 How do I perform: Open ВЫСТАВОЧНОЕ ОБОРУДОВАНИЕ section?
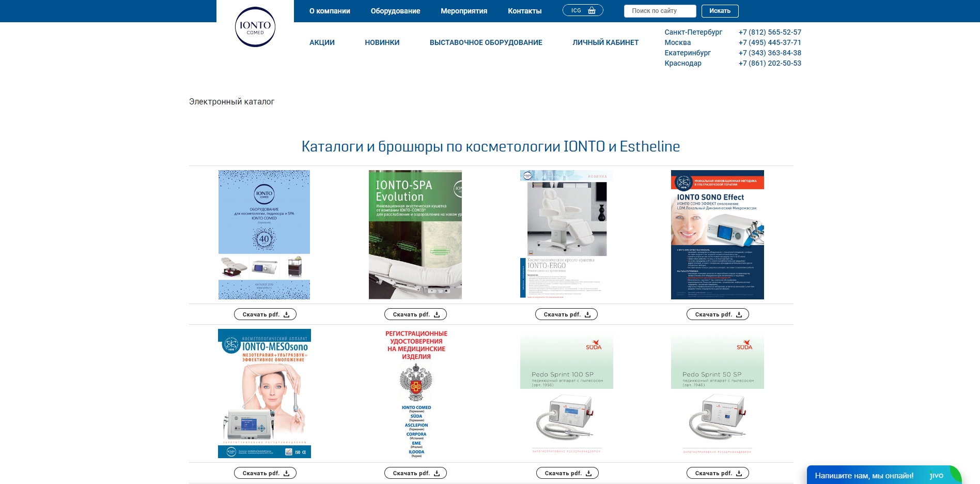(x=486, y=42)
